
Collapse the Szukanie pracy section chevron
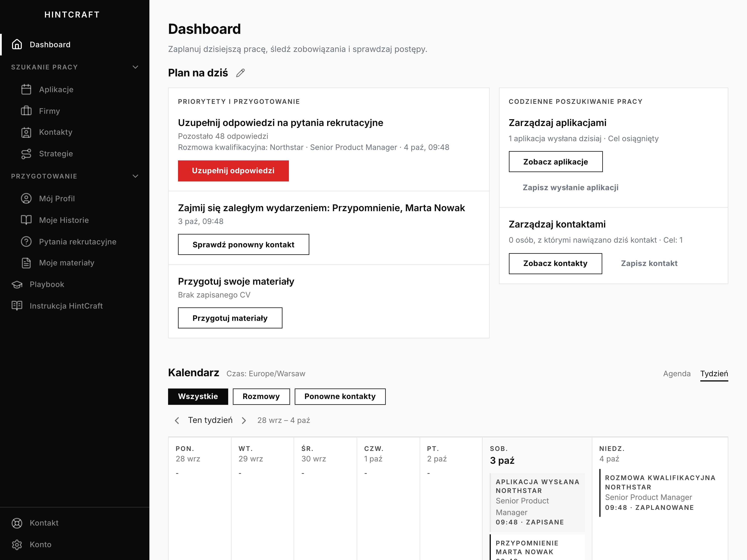(135, 67)
